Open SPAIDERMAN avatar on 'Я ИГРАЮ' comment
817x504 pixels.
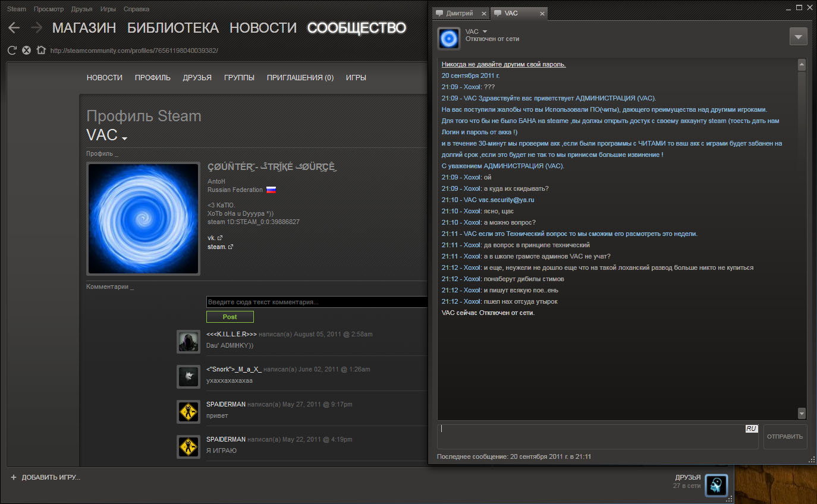point(188,447)
